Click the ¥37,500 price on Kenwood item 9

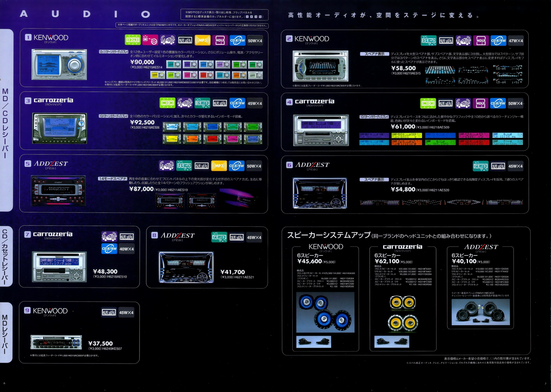(x=100, y=343)
